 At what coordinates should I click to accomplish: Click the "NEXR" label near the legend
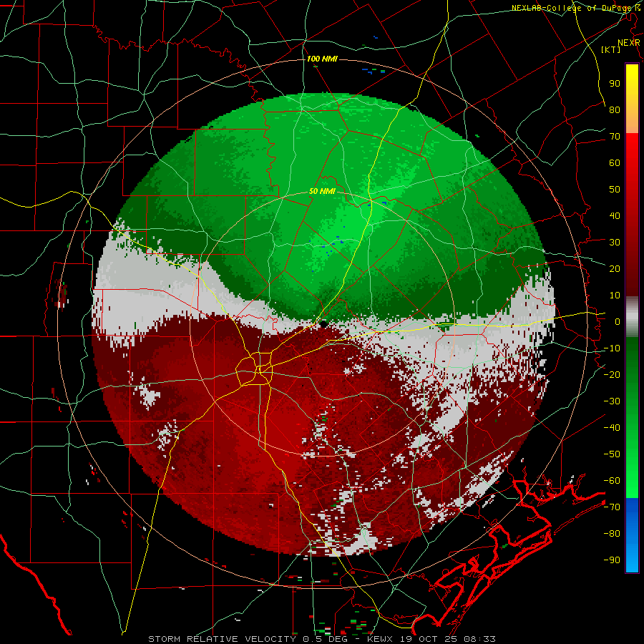628,43
